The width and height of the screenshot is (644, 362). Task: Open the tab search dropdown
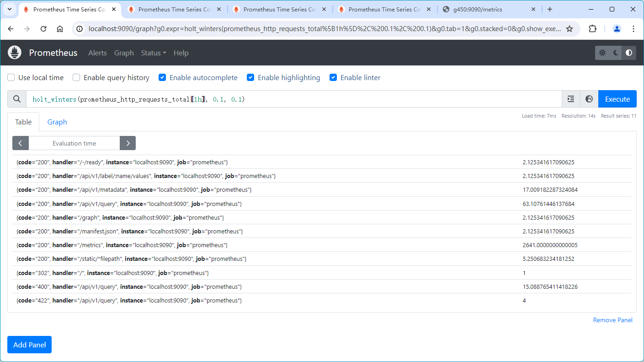[10, 9]
